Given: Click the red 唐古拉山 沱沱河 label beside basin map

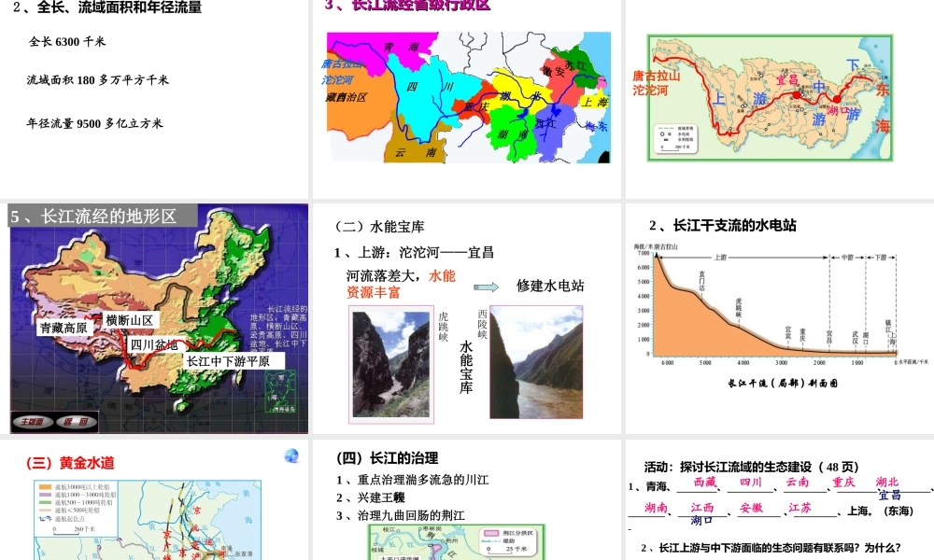Looking at the screenshot, I should [656, 83].
